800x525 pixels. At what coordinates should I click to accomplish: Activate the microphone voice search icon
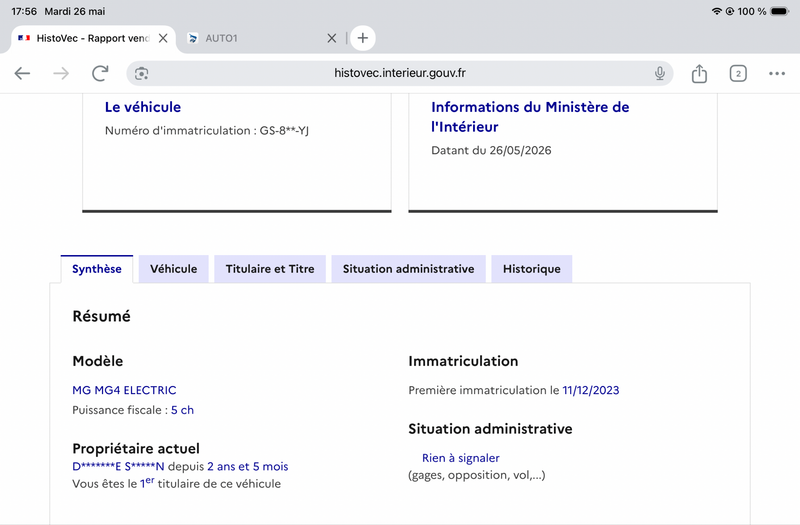660,73
